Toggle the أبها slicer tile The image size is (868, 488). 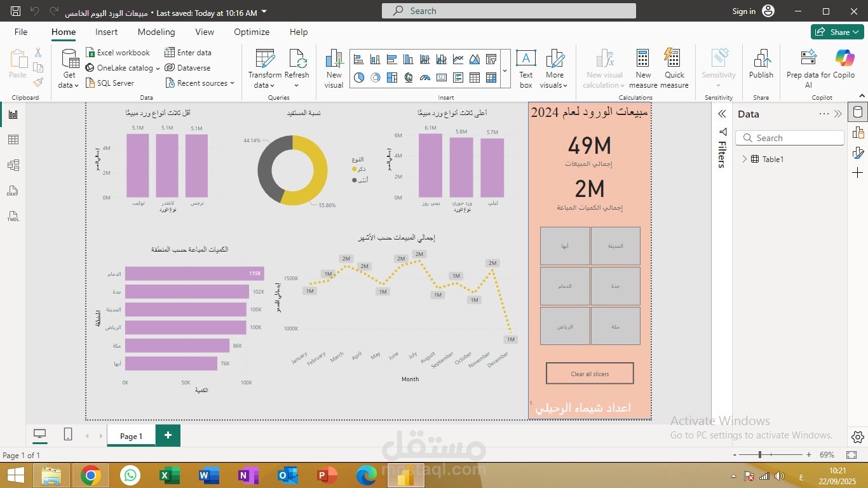pos(565,246)
